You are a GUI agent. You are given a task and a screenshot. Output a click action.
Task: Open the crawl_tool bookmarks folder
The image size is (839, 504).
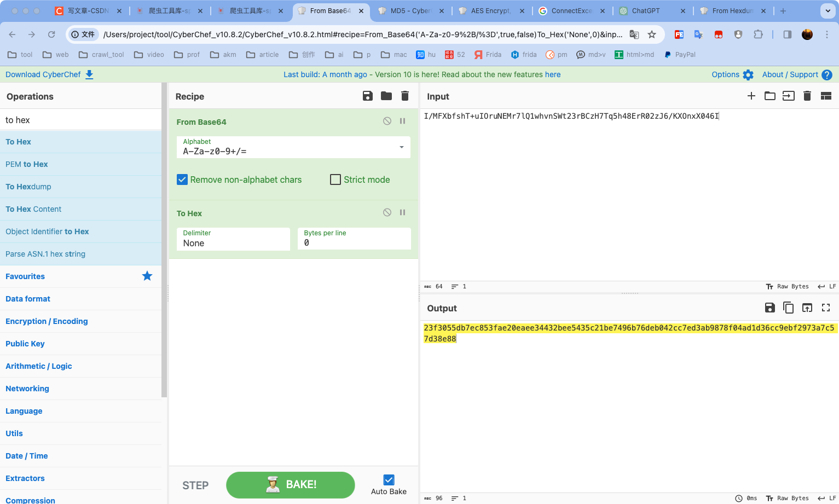101,55
